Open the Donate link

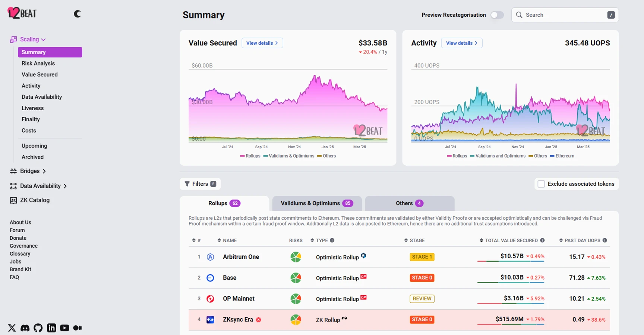[x=18, y=238]
